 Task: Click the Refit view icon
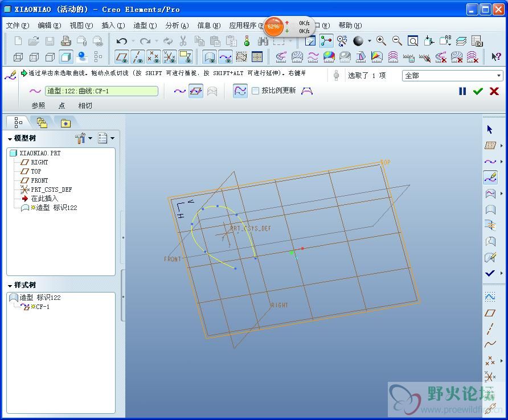[413, 41]
